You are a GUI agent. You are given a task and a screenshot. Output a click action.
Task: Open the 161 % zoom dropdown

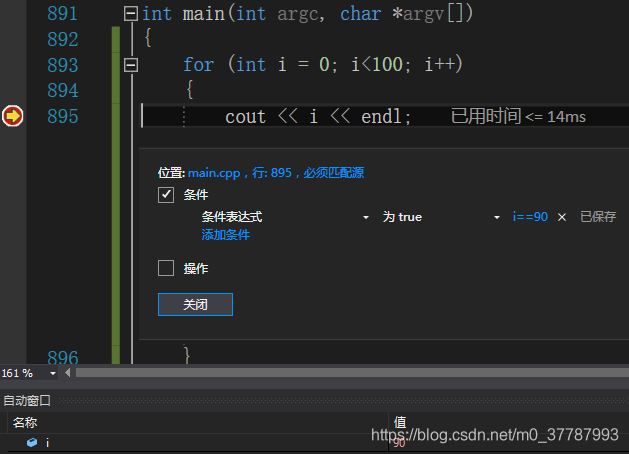click(53, 373)
